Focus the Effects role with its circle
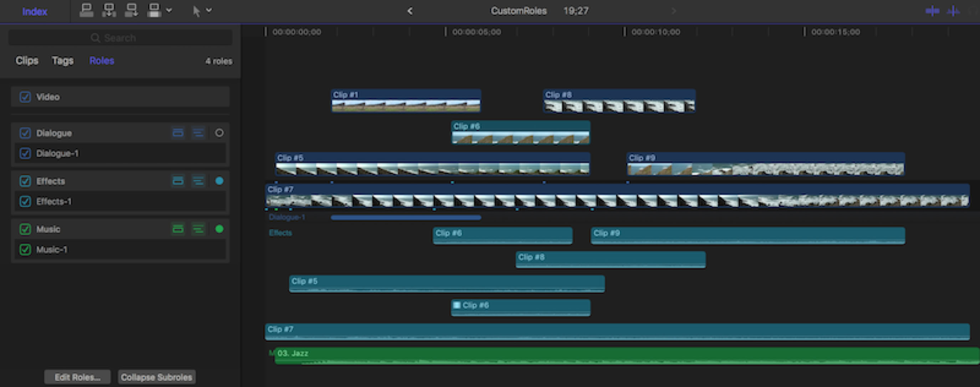This screenshot has width=980, height=387. click(219, 181)
